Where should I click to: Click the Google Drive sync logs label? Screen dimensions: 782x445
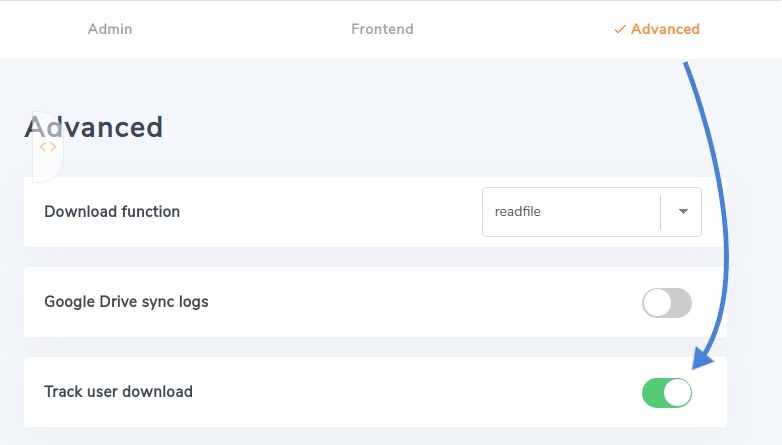click(x=126, y=301)
